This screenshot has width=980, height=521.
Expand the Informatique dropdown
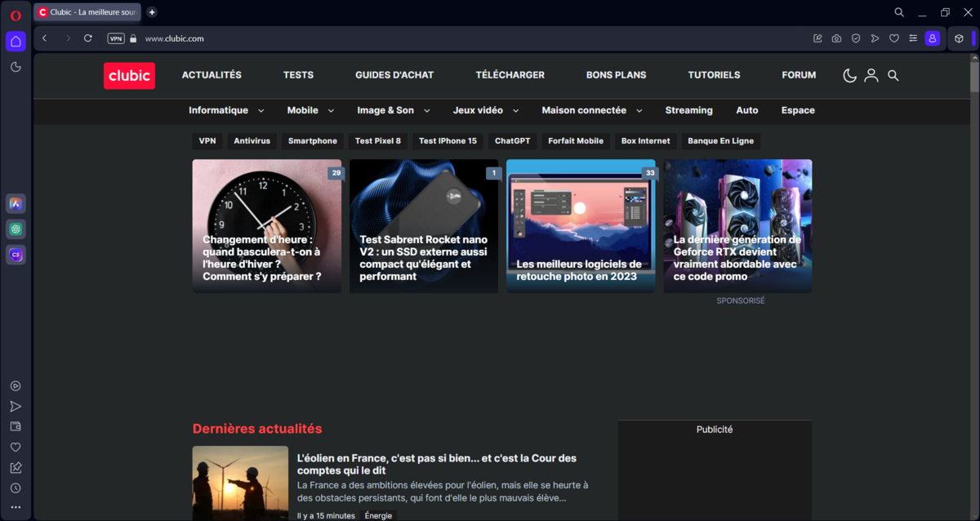pos(227,110)
